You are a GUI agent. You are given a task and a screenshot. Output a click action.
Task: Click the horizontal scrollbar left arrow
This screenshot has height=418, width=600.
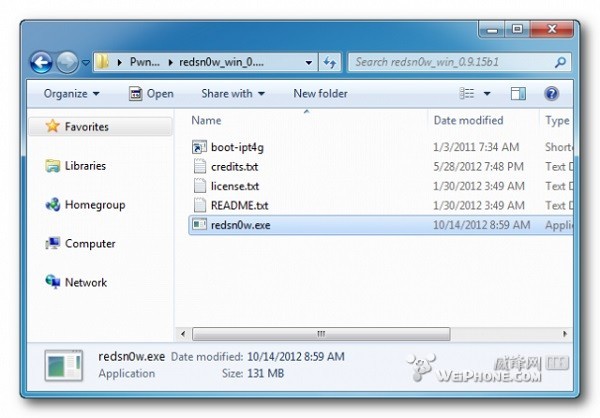tap(183, 334)
